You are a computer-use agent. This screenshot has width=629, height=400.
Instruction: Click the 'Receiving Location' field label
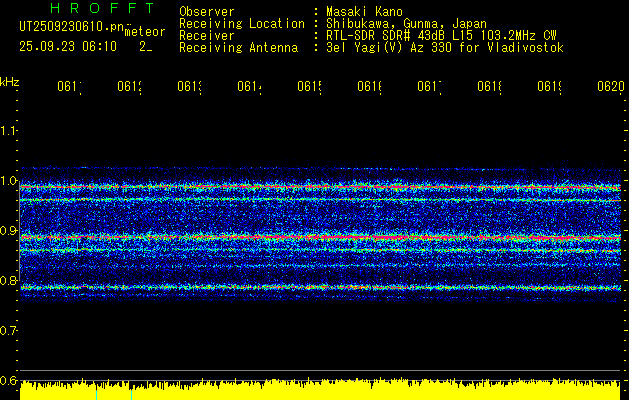point(241,23)
